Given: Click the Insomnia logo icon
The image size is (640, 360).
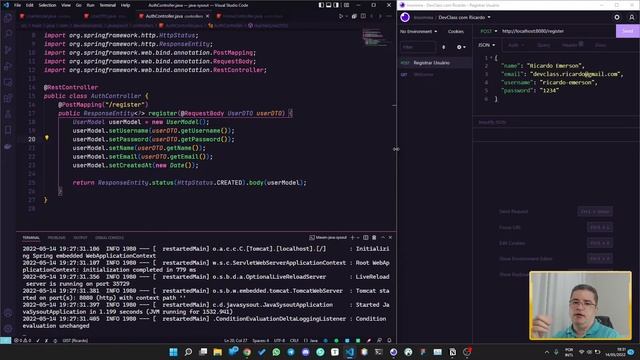Looking at the screenshot, I should [405, 17].
